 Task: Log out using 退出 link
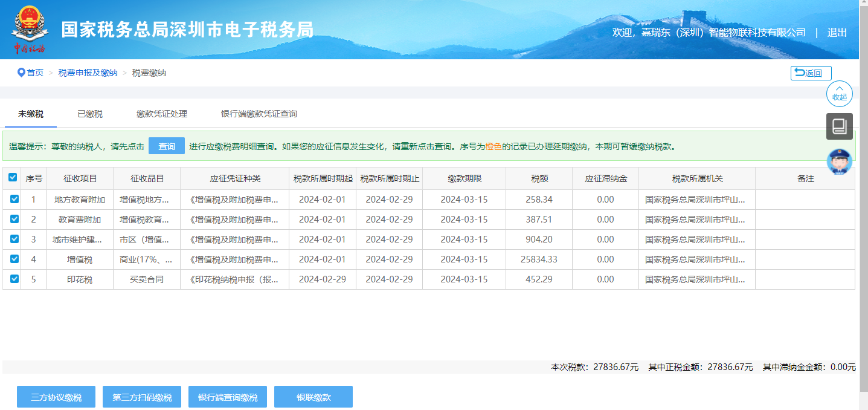[837, 33]
